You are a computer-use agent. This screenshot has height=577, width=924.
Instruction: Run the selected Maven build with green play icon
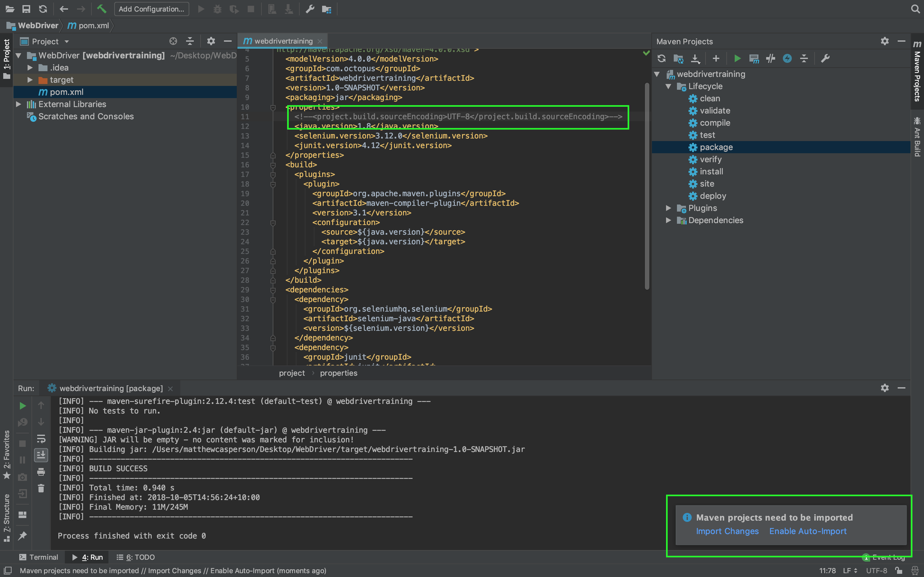pyautogui.click(x=737, y=58)
